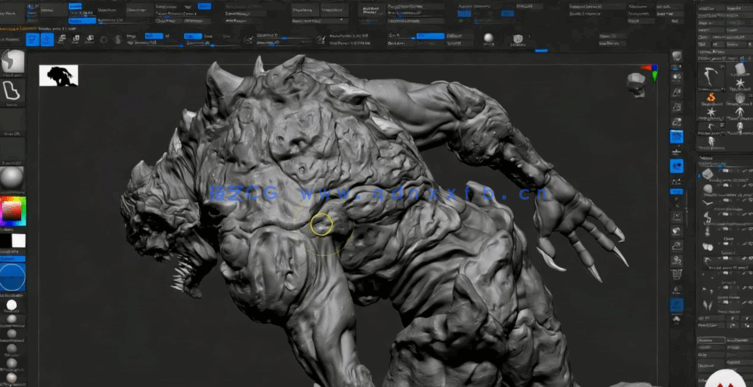This screenshot has width=753, height=387.
Task: Toggle the lowest blue button on right shelf
Action: [677, 304]
